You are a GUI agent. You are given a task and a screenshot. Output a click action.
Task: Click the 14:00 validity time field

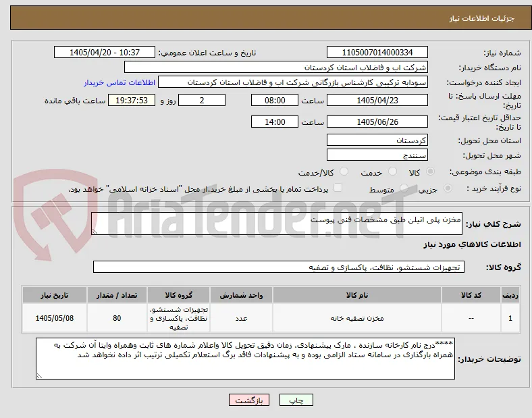pyautogui.click(x=275, y=122)
